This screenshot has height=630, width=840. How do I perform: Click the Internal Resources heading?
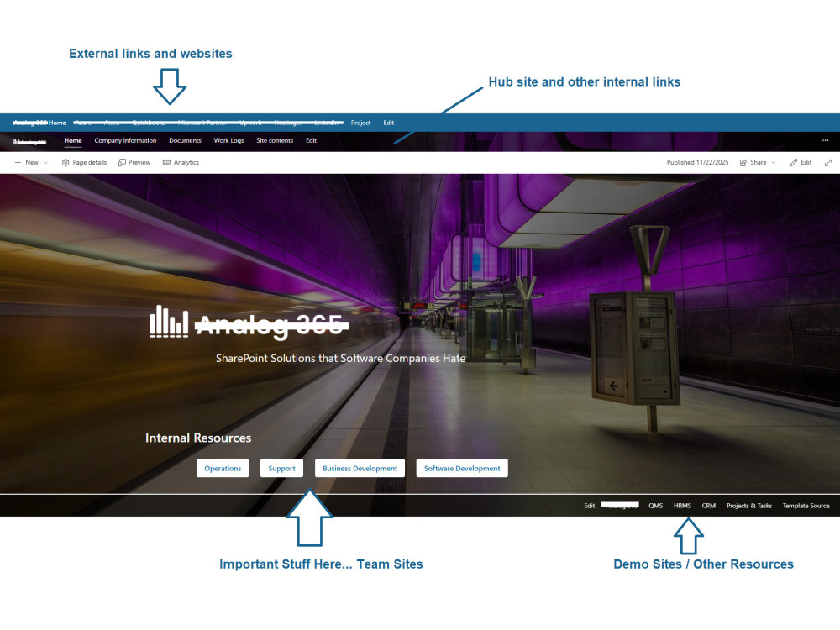pyautogui.click(x=198, y=438)
